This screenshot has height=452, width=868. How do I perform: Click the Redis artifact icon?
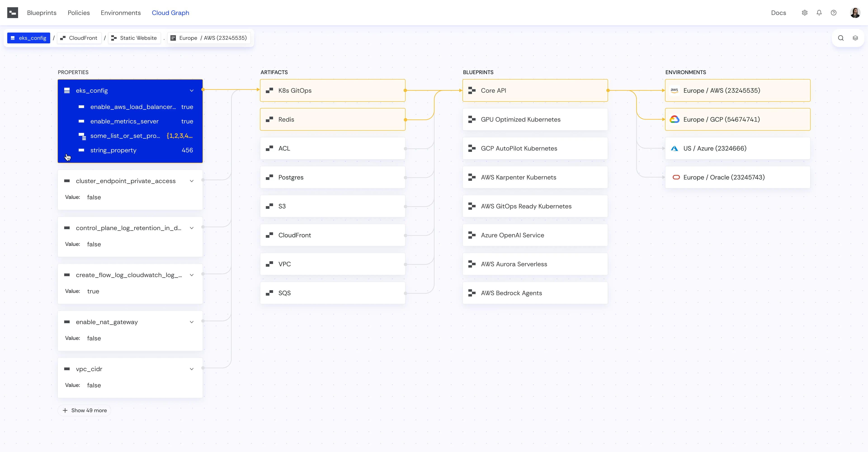269,119
